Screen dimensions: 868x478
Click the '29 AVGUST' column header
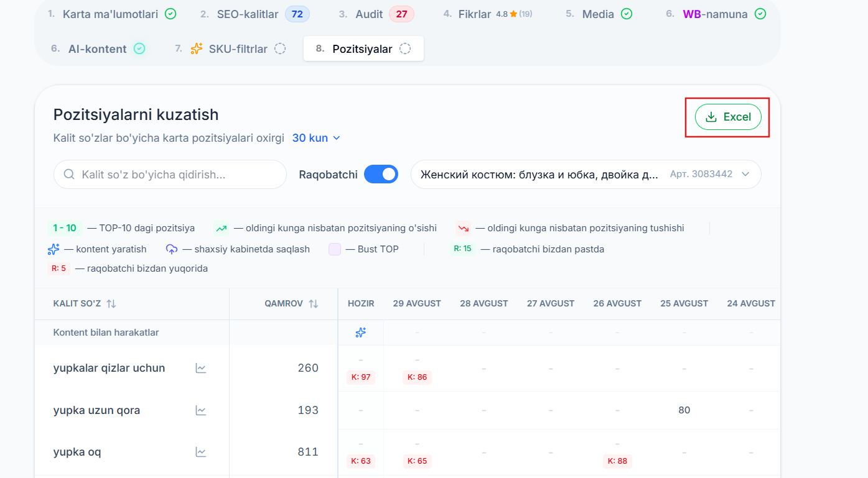[417, 304]
